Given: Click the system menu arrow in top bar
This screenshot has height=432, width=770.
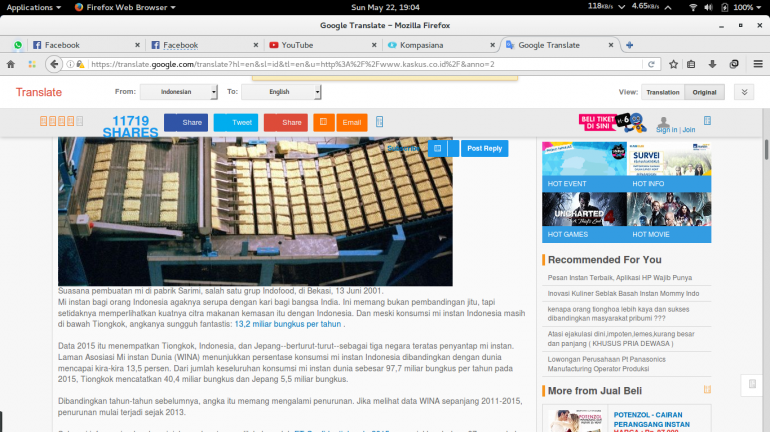Looking at the screenshot, I should pyautogui.click(x=758, y=7).
